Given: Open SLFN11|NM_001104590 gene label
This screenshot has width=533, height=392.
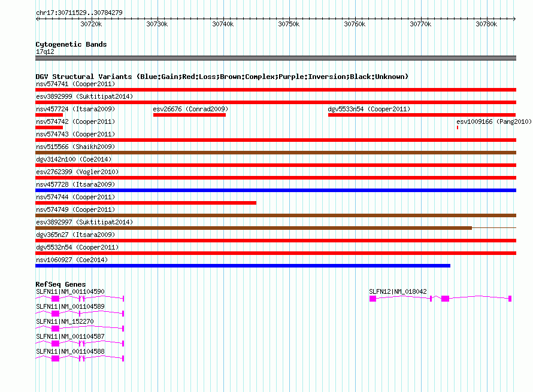Looking at the screenshot, I should pos(70,291).
